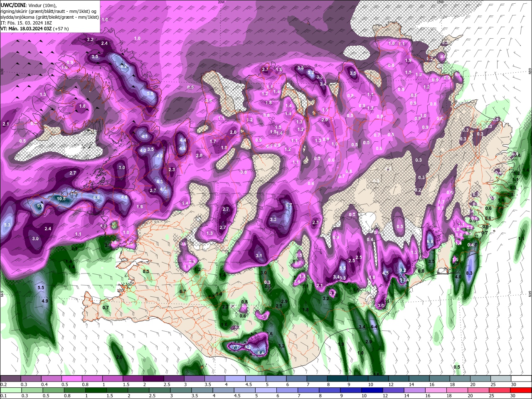Click the 4.0 rain value left of 8.3

coord(458,276)
